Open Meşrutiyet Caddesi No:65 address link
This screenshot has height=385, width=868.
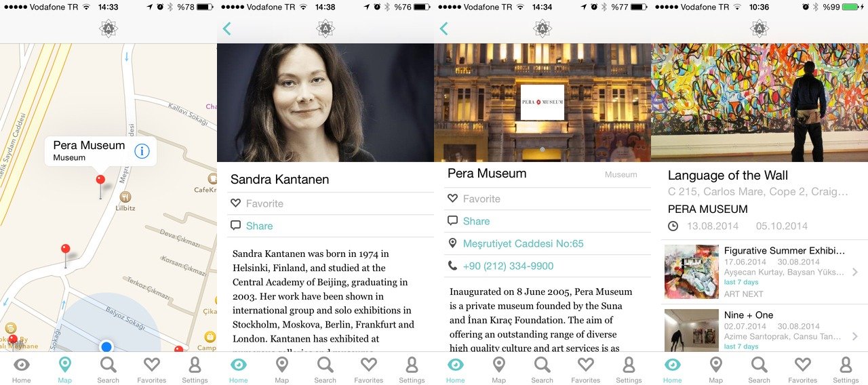[523, 243]
